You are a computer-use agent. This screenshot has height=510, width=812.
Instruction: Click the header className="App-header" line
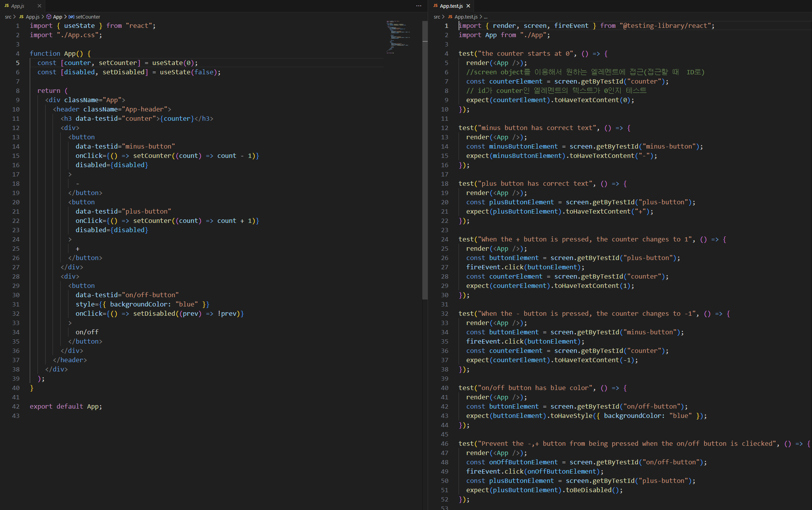(x=112, y=109)
